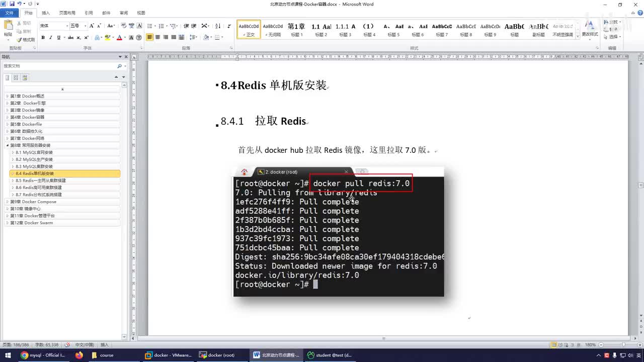
Task: Apply the 正文 style from the gallery
Action: pos(249,30)
